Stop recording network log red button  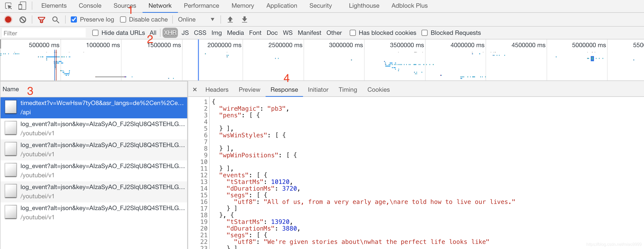click(x=8, y=19)
